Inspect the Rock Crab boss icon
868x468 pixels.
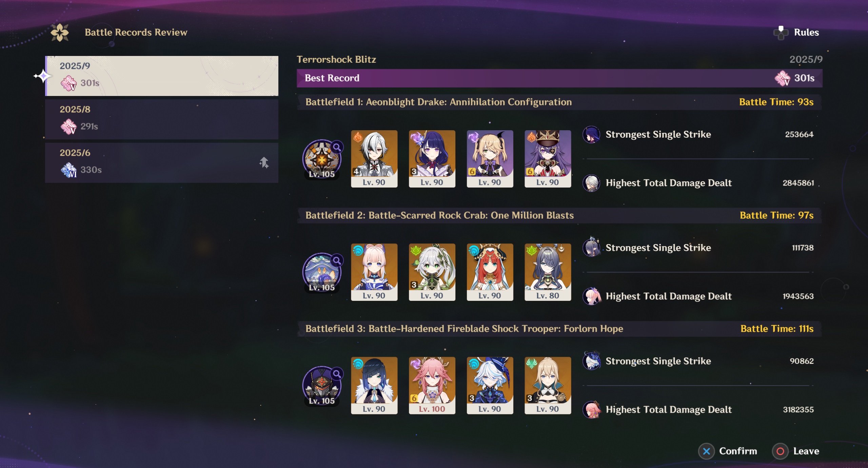[322, 272]
